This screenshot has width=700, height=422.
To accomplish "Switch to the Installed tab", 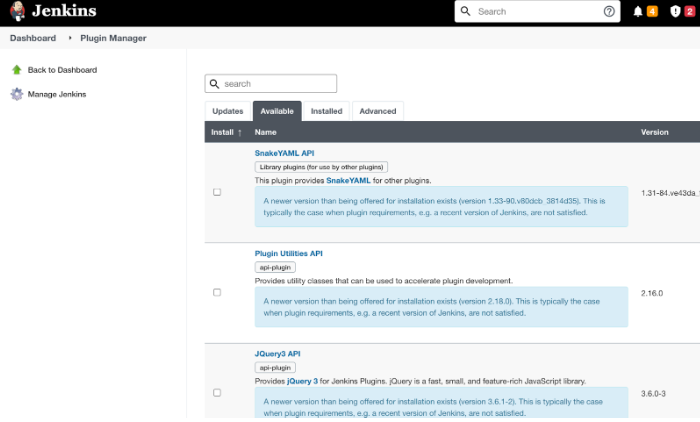I will (x=326, y=111).
